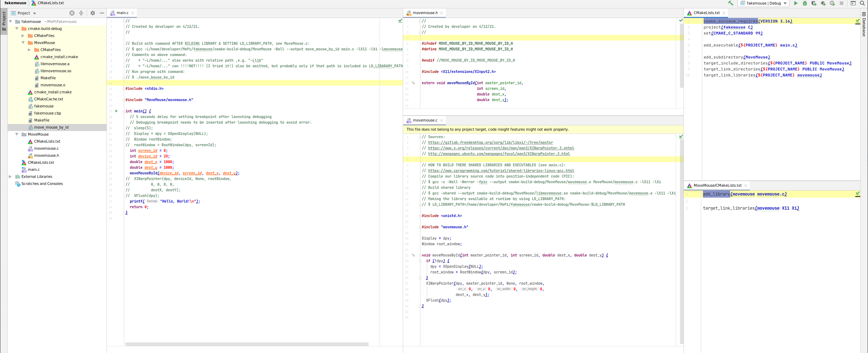The height and width of the screenshot is (353, 868).
Task: Expand the External Libraries tree node
Action: point(10,176)
